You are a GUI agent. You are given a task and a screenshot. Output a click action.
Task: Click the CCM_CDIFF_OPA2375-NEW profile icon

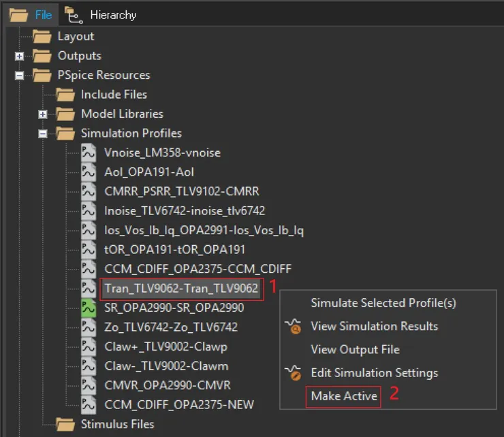89,405
